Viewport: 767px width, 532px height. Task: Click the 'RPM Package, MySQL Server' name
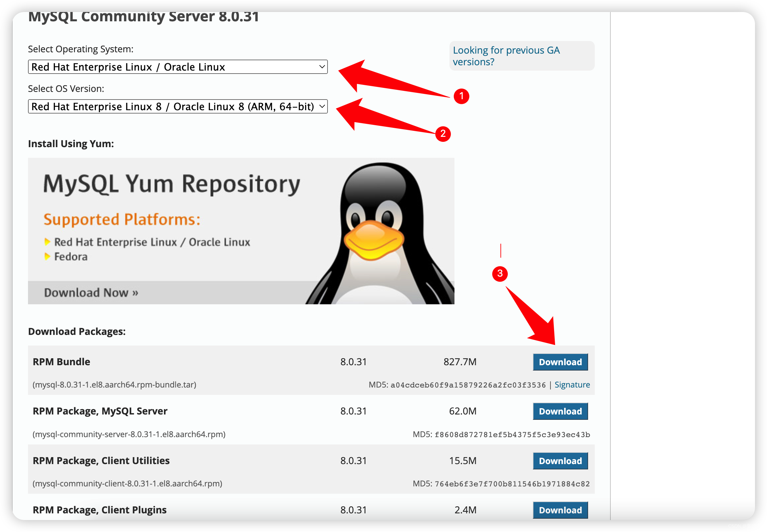click(100, 411)
